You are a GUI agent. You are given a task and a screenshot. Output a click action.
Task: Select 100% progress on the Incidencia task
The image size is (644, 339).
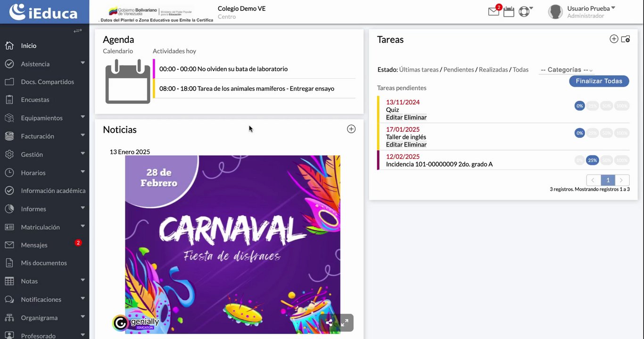[622, 160]
